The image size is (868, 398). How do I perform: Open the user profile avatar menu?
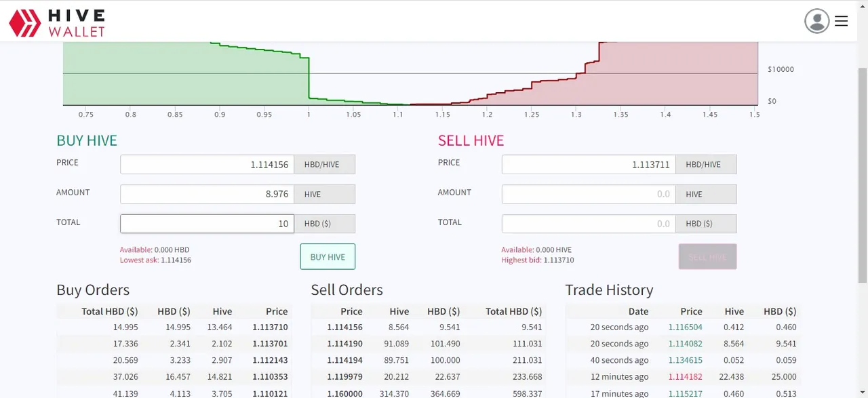click(817, 21)
